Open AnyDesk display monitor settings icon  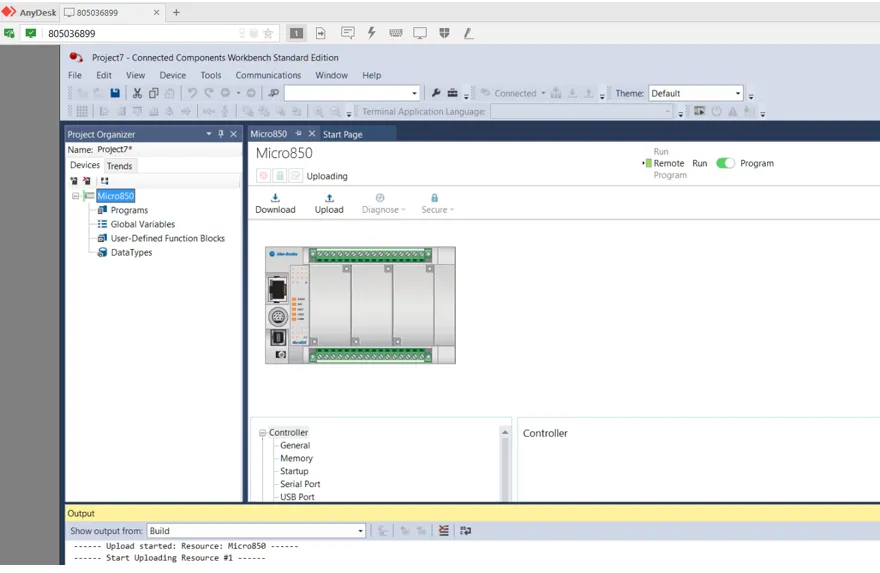click(420, 33)
